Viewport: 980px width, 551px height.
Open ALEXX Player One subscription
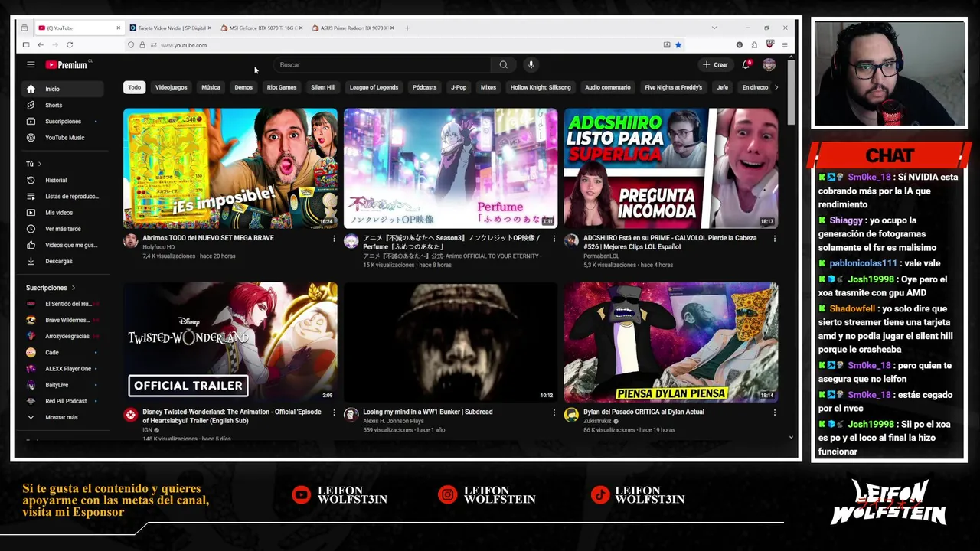[x=64, y=368]
